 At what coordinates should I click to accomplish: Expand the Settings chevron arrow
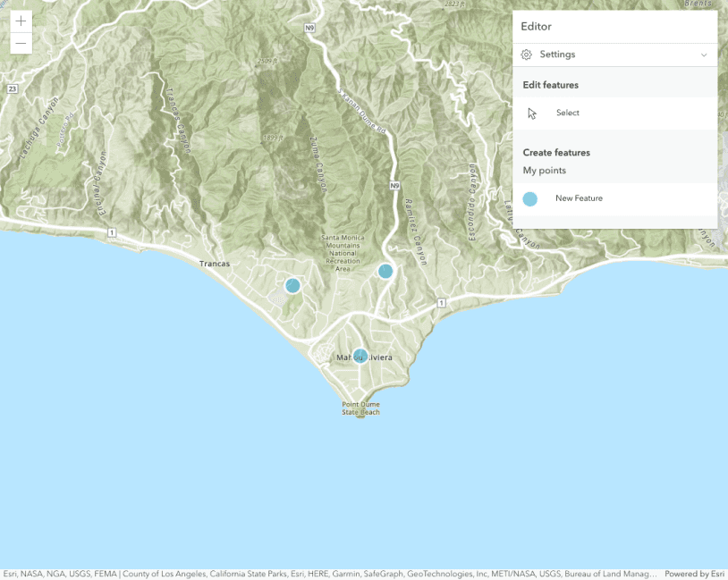[704, 55]
